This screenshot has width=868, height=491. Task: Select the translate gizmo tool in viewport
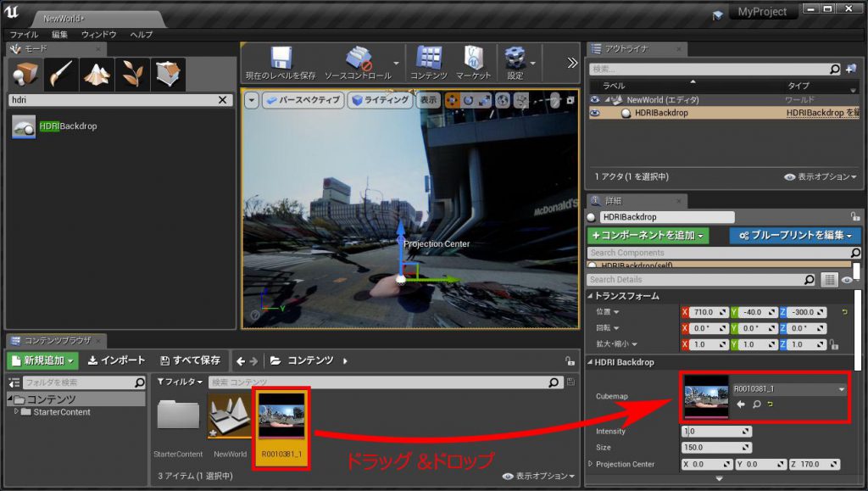coord(452,100)
